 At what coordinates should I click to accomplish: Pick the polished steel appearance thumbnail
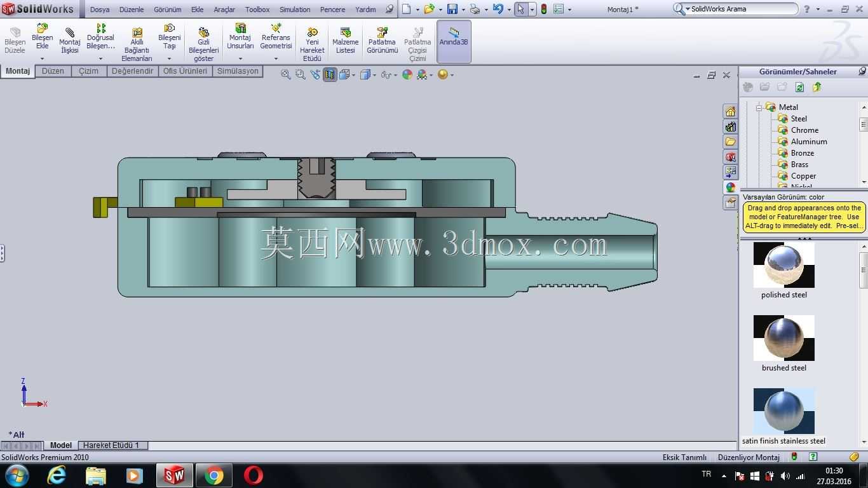pyautogui.click(x=784, y=265)
